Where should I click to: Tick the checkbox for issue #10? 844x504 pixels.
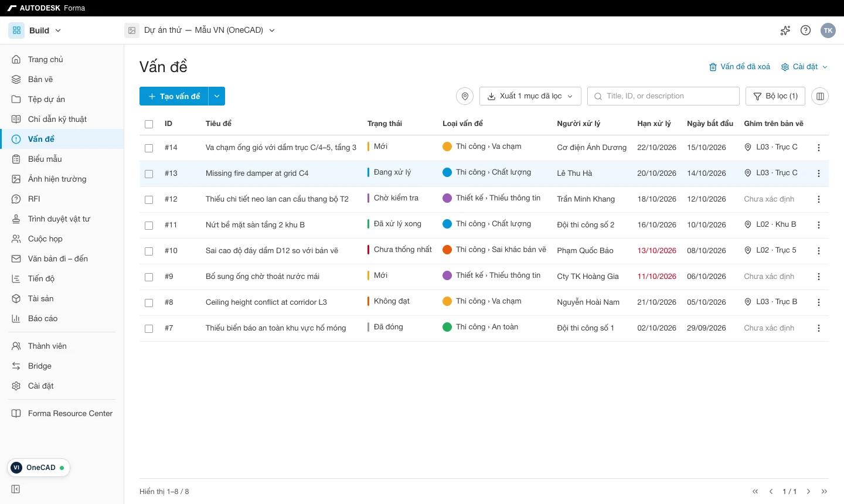pyautogui.click(x=149, y=251)
